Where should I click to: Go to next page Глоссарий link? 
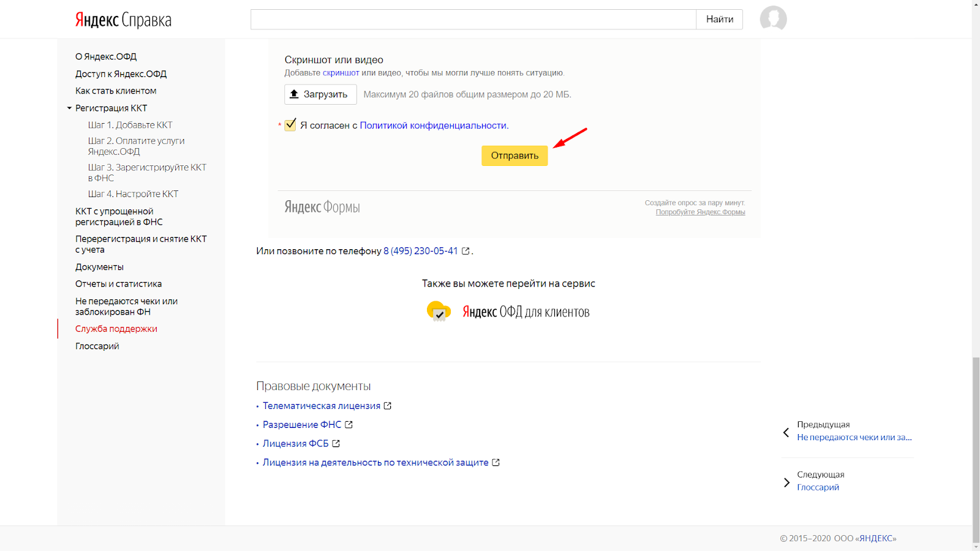coord(818,487)
